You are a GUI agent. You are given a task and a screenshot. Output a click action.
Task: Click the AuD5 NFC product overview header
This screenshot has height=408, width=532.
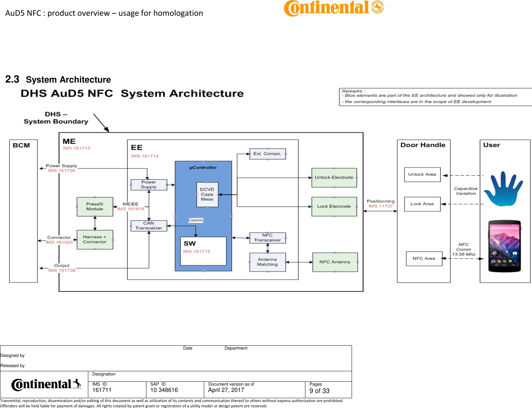[x=104, y=13]
